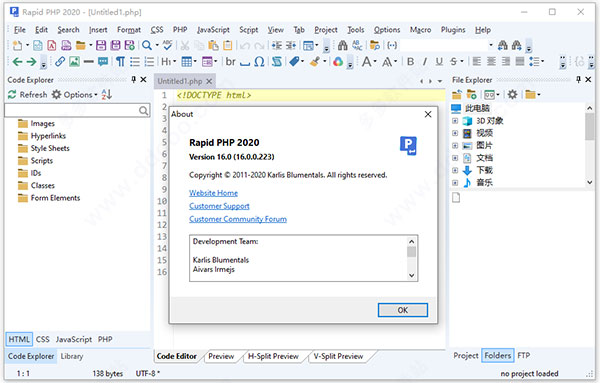Switch to the FTP tab
The height and width of the screenshot is (383, 600).
coord(523,355)
